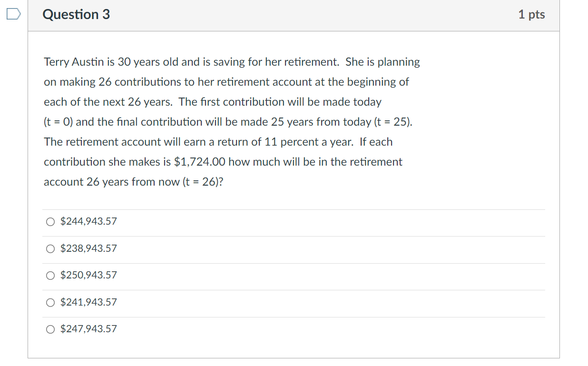Click the "(t = 0)" text in the question
The width and height of the screenshot is (588, 366).
(x=59, y=122)
